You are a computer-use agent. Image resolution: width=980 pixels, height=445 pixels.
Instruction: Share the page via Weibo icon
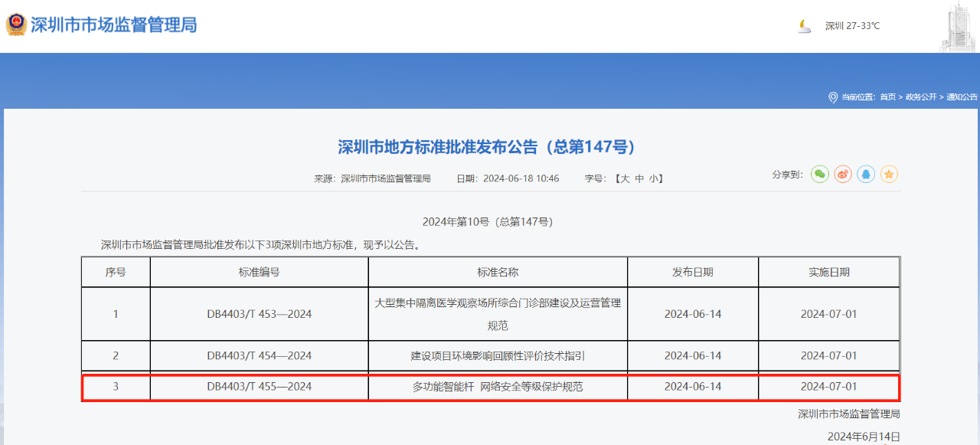coord(843,175)
